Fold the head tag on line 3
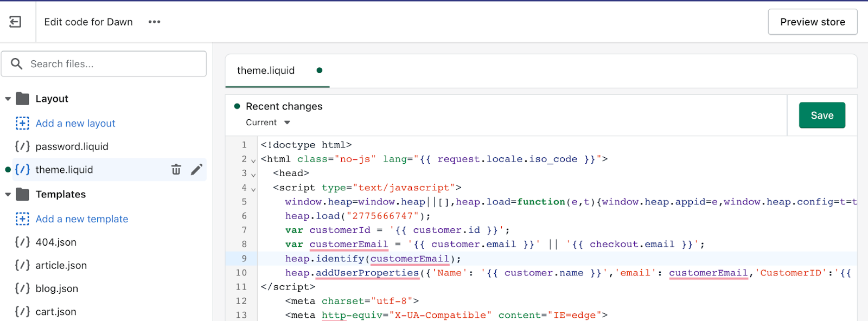The image size is (868, 321). (x=253, y=174)
